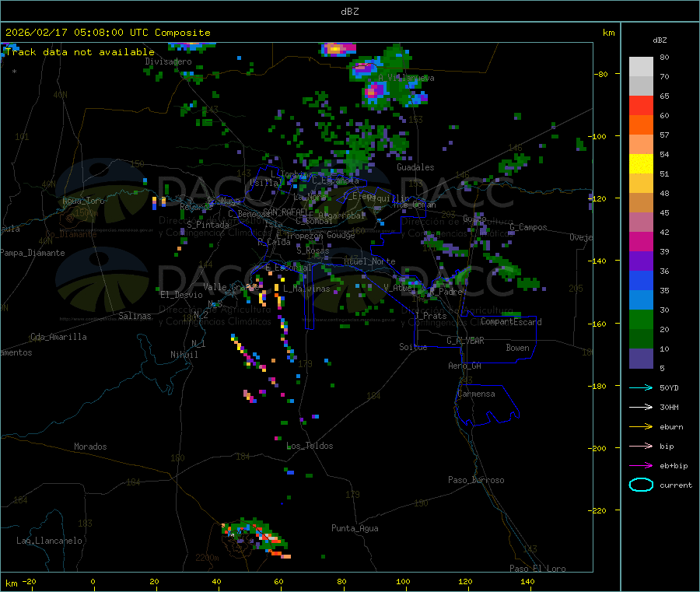The image size is (700, 592).
Task: Select the blue 36 dBZ color swatch
Action: coord(641,280)
